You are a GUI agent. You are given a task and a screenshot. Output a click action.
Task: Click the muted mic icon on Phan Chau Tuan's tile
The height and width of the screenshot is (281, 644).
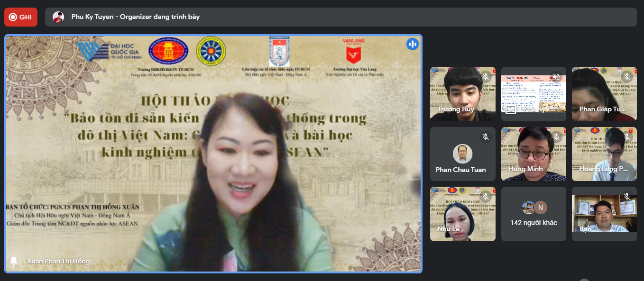point(485,137)
